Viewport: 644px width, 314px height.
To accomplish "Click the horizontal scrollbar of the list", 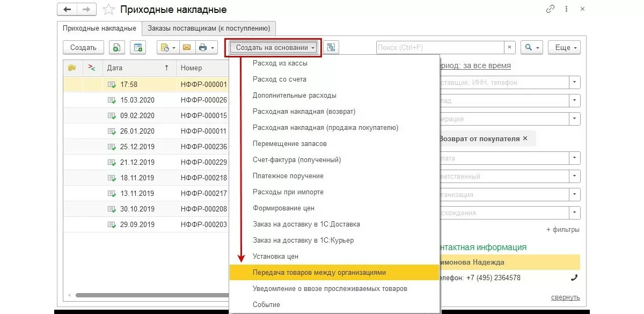I will [153, 295].
